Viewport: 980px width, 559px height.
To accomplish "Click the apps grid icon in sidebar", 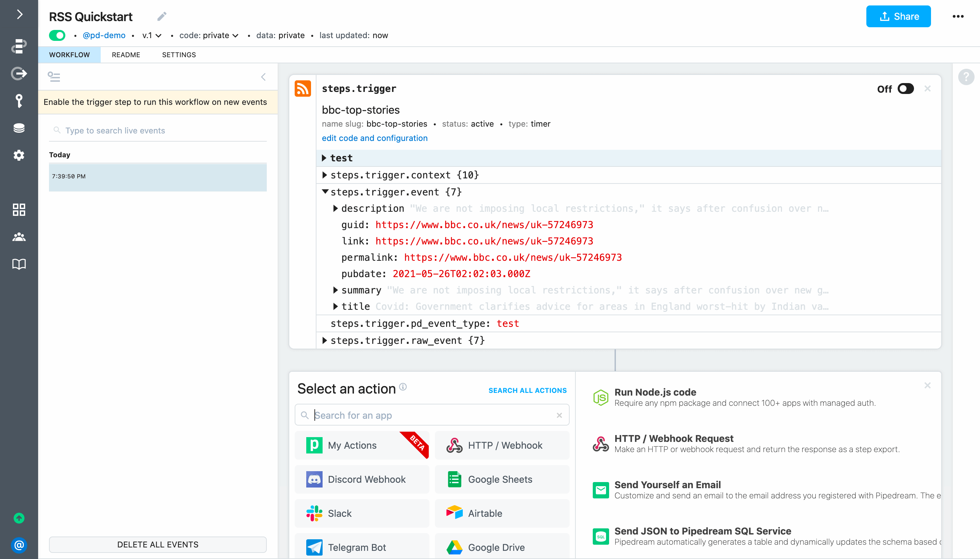I will (x=19, y=210).
